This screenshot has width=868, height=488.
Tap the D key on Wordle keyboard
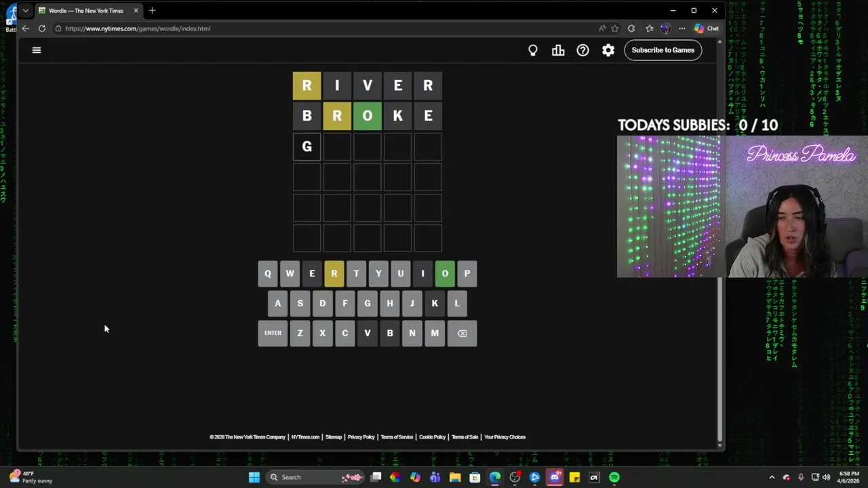[x=323, y=304]
